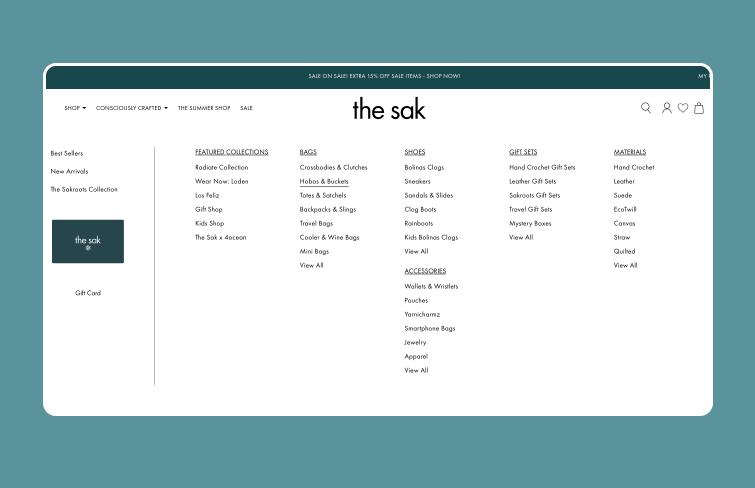755x488 pixels.
Task: Open the shopping bag icon
Action: (699, 108)
